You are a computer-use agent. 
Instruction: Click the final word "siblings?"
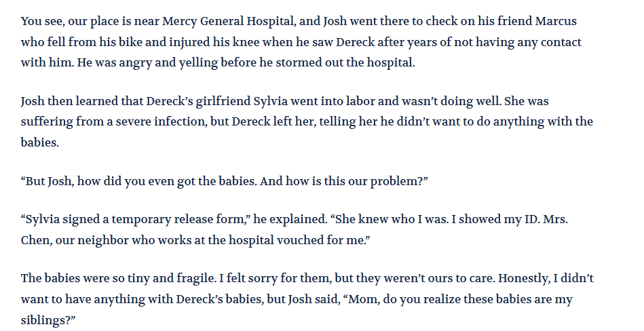tap(48, 320)
